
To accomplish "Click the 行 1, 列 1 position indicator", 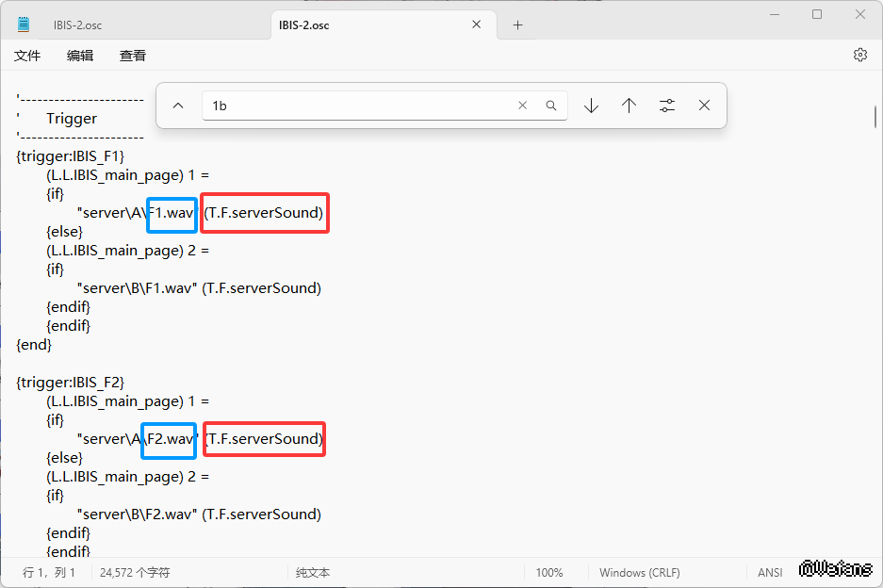I will point(49,572).
